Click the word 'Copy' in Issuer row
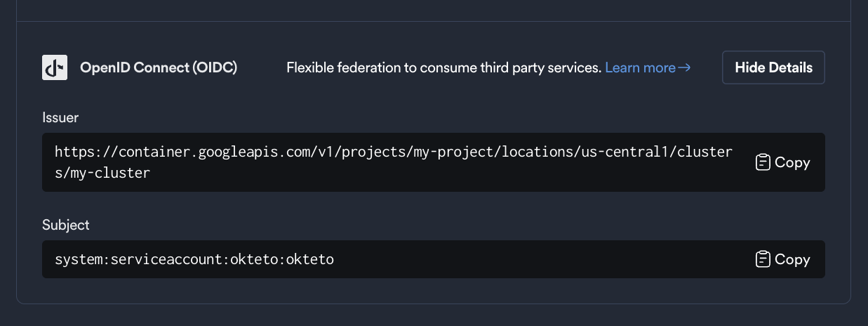The height and width of the screenshot is (326, 868). (792, 162)
